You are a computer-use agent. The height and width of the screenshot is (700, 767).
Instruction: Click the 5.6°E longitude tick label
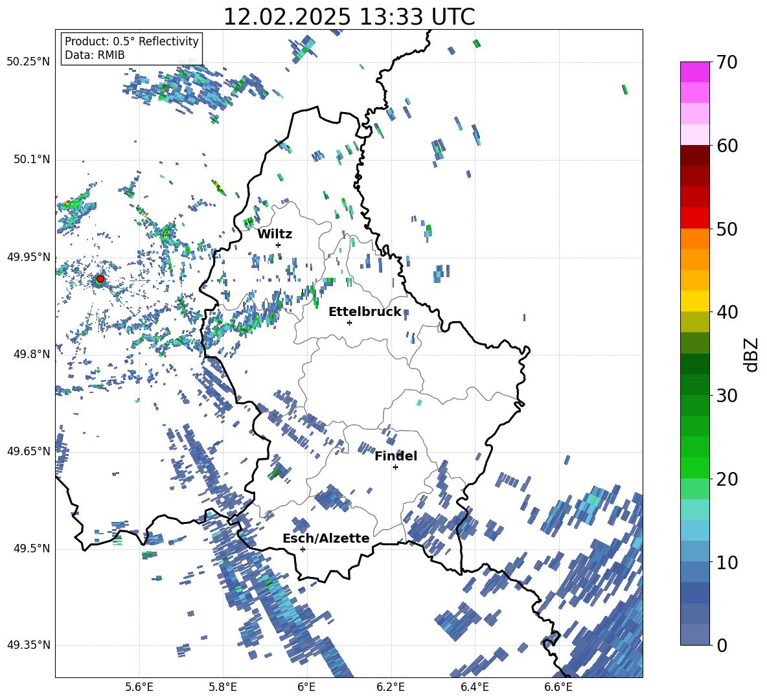pos(139,687)
